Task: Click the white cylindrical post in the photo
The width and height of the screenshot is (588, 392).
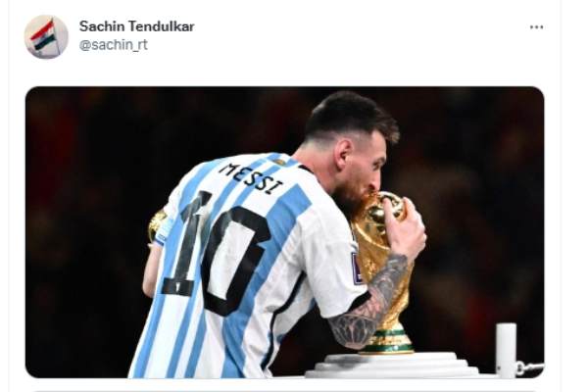Action: 506,350
